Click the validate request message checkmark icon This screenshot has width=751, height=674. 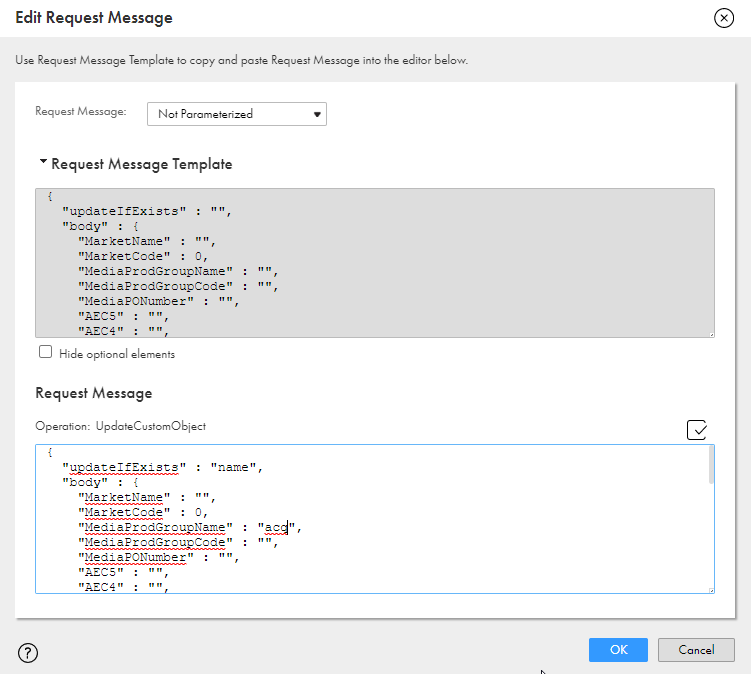696,430
